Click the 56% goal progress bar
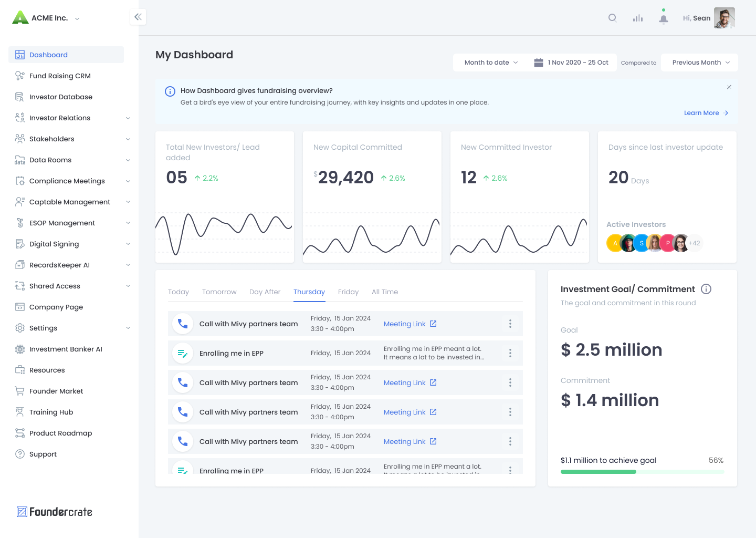Screen dimensions: 756x538 click(x=643, y=472)
